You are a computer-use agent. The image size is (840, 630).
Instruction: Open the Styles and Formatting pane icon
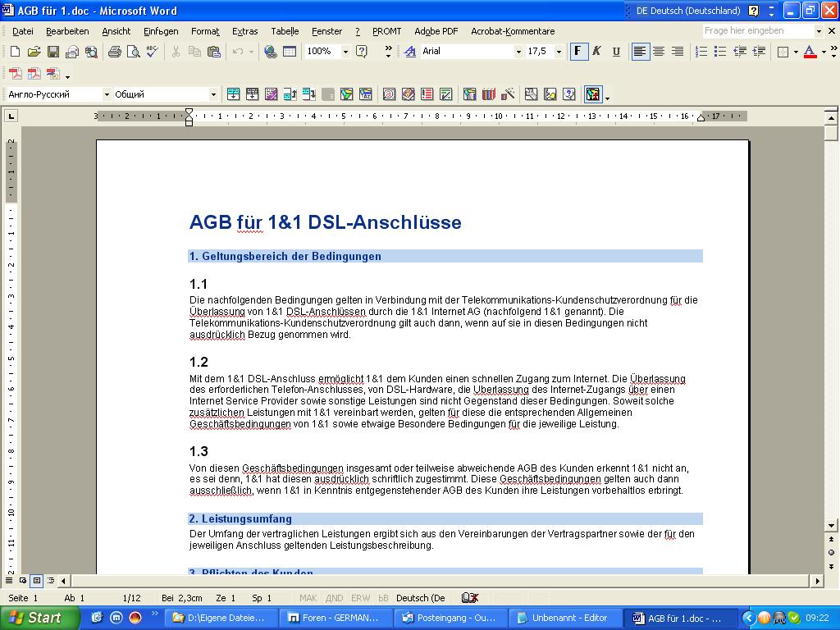click(410, 52)
